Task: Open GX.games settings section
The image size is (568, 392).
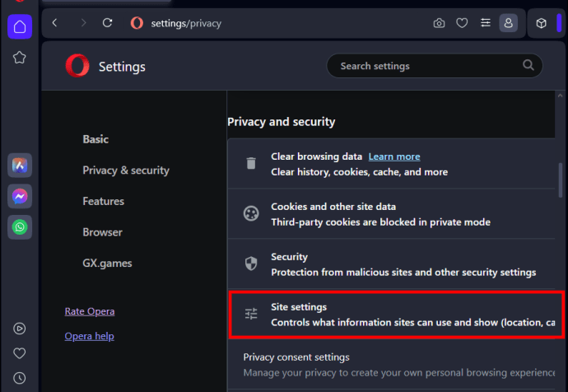Action: (107, 264)
